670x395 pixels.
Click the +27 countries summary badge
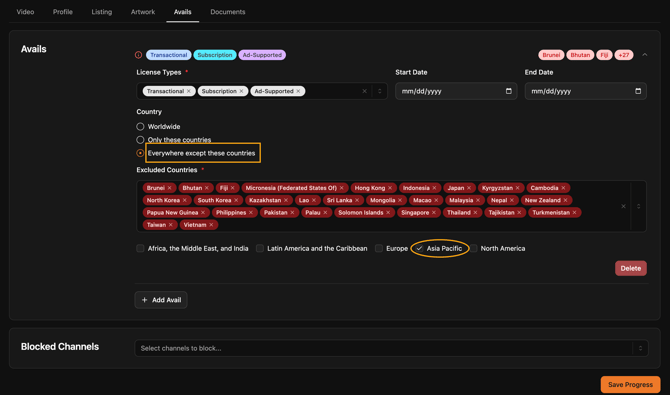[624, 55]
